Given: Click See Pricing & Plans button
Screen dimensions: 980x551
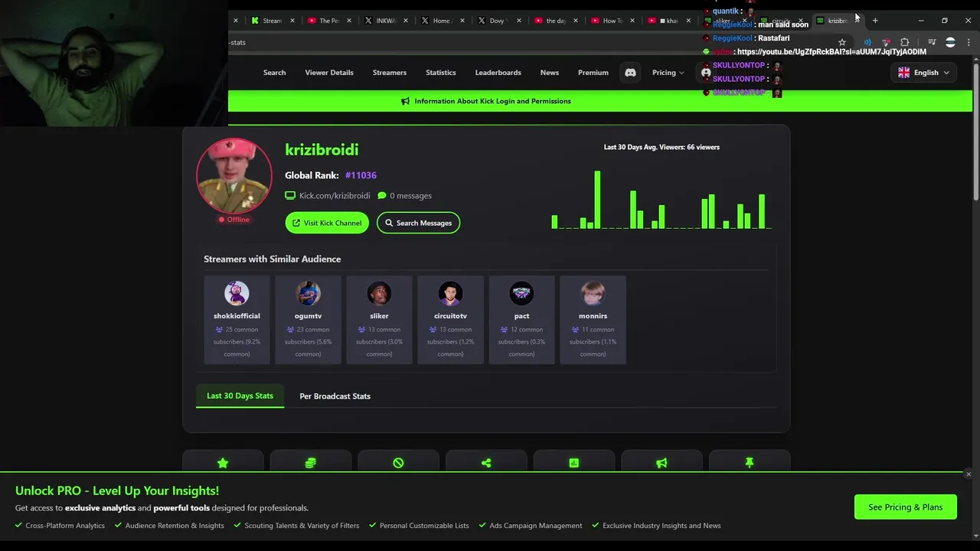Looking at the screenshot, I should pyautogui.click(x=906, y=507).
